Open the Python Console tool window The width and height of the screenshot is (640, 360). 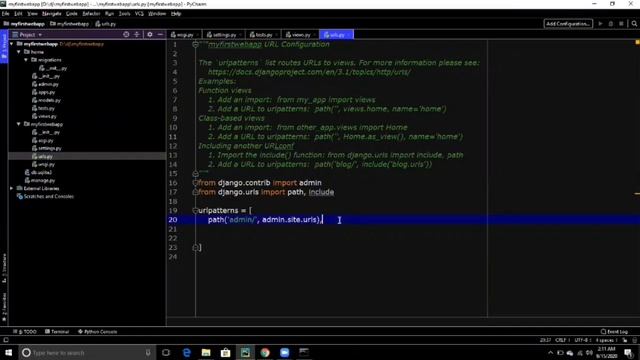97,331
